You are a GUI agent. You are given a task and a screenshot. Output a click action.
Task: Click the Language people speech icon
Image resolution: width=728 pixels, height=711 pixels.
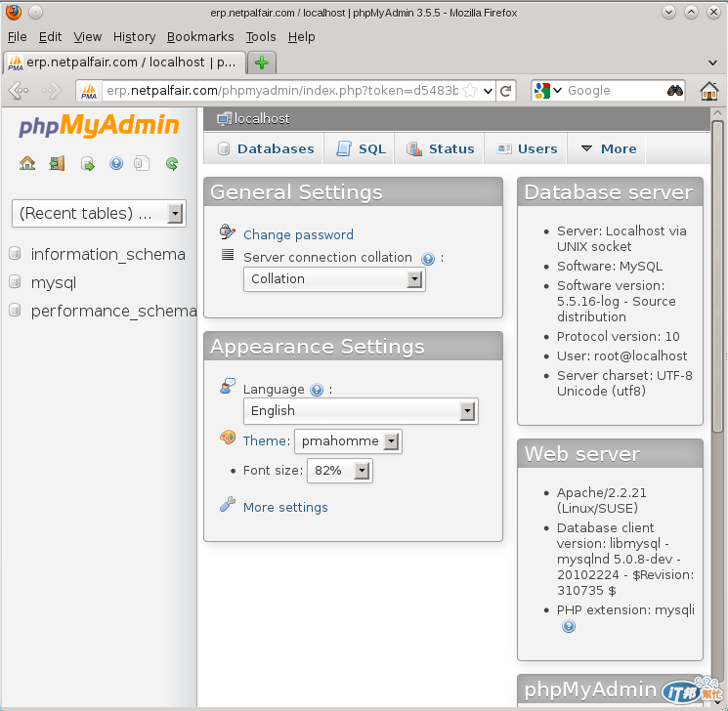coord(228,386)
